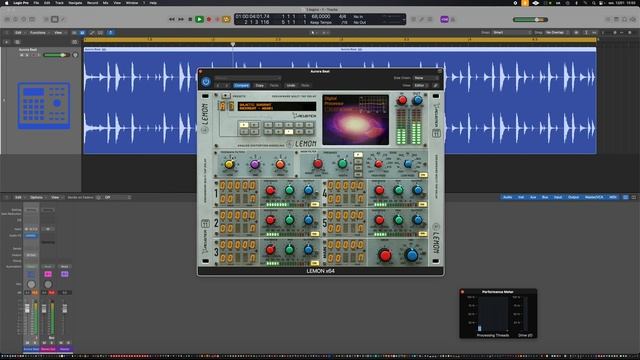Click the Rewind button in transport

pyautogui.click(x=172, y=19)
